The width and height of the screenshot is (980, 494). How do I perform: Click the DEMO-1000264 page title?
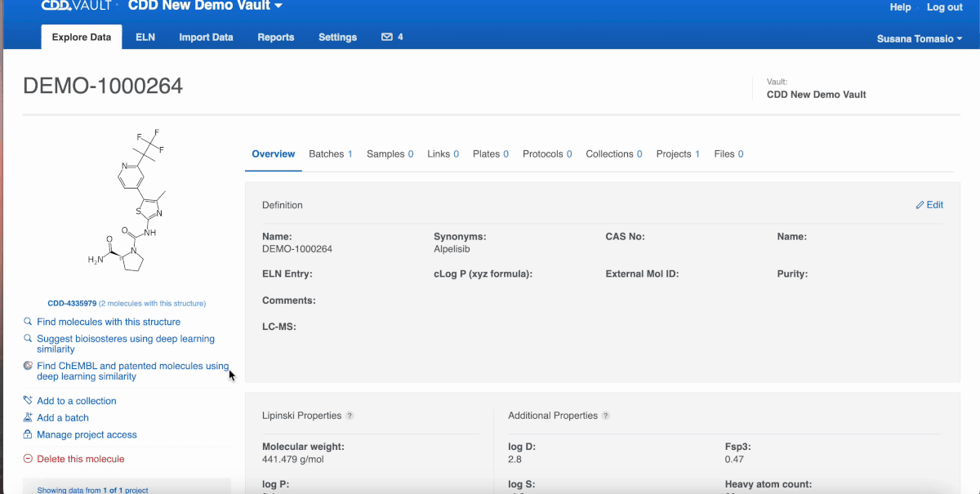(x=103, y=86)
